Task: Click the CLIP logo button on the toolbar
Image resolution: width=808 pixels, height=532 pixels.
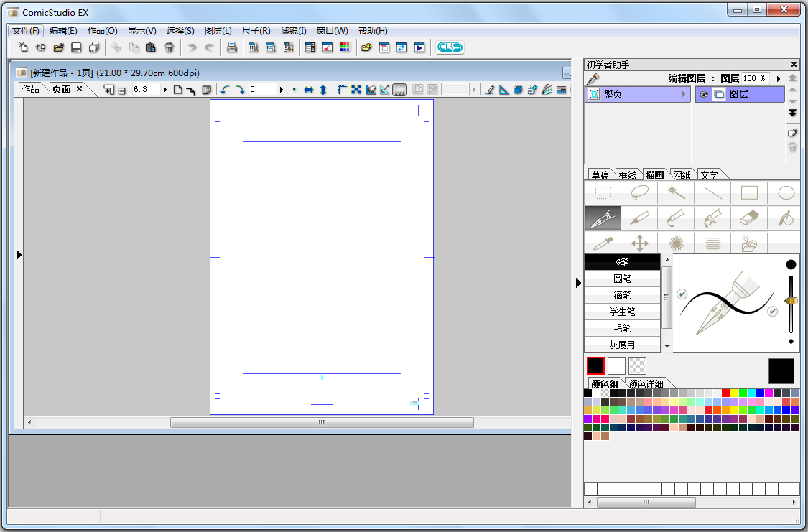Action: click(x=450, y=47)
